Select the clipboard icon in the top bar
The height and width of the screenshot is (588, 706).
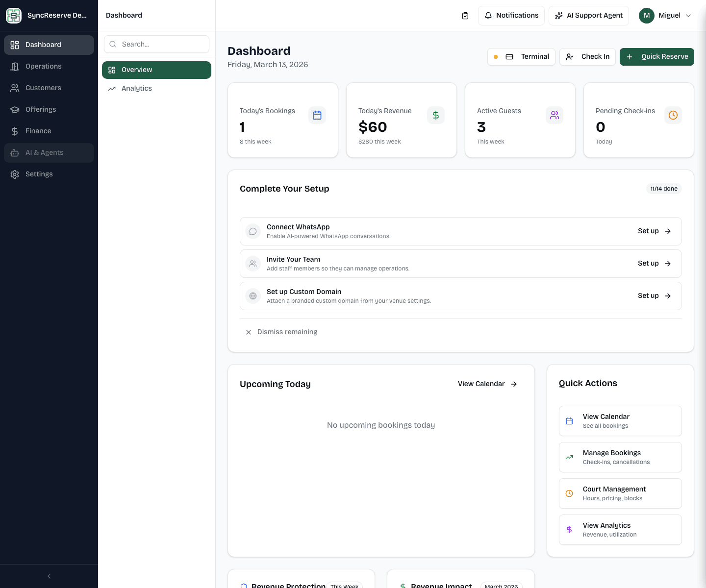click(465, 15)
